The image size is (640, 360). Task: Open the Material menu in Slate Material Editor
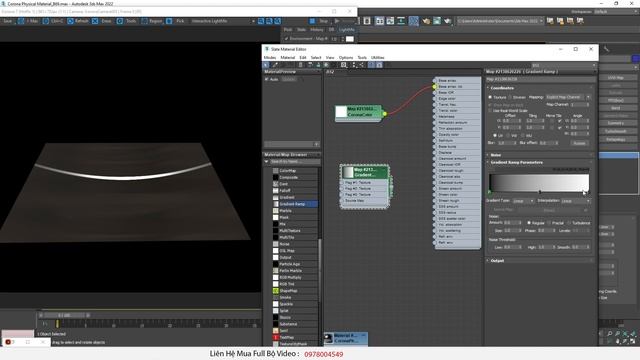click(x=287, y=58)
